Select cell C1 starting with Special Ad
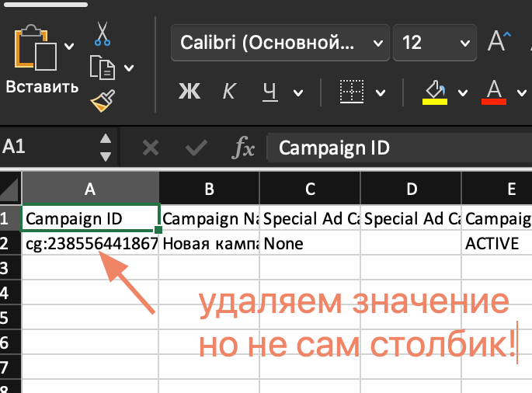Image resolution: width=532 pixels, height=393 pixels. [310, 218]
